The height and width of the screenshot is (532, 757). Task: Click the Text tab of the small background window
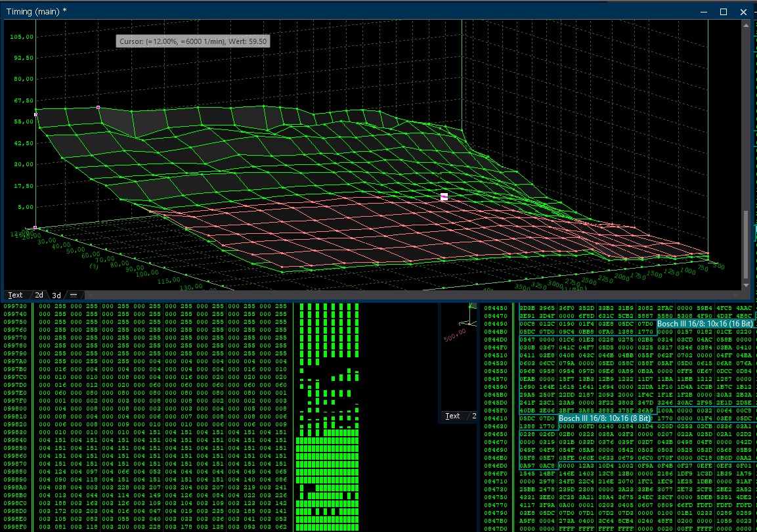coord(452,416)
